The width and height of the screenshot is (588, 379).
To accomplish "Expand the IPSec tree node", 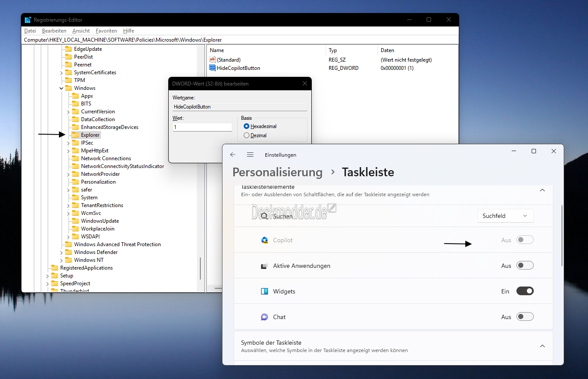I will (69, 143).
